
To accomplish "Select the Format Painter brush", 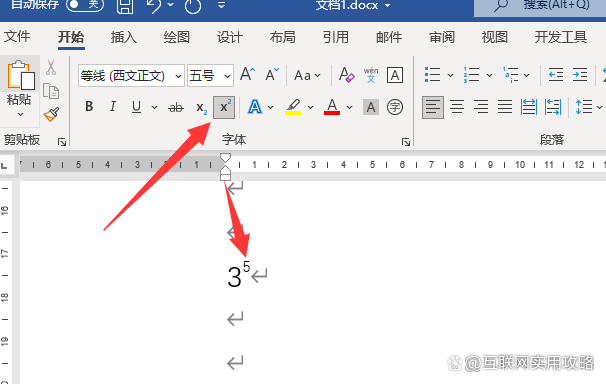I will point(51,114).
